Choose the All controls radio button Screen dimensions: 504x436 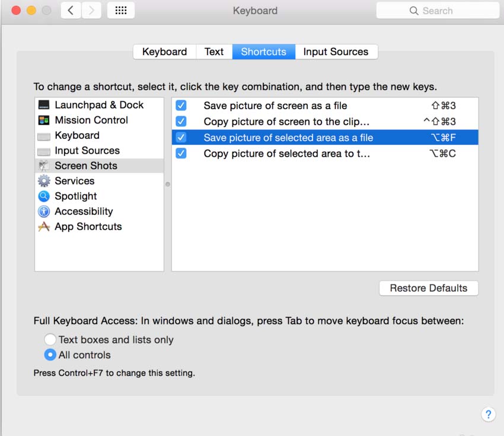pos(50,355)
